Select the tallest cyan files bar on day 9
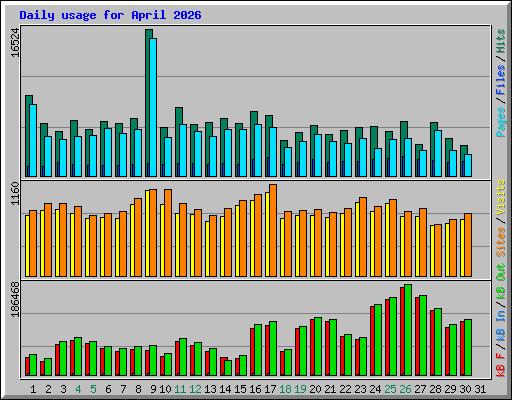512x400 pixels. 153,107
